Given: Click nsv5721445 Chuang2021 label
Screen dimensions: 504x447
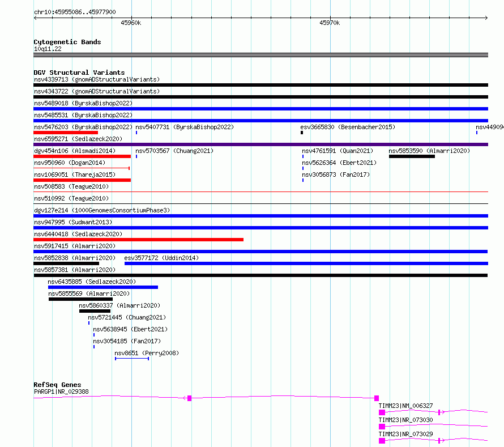Looking at the screenshot, I should pos(127,317).
